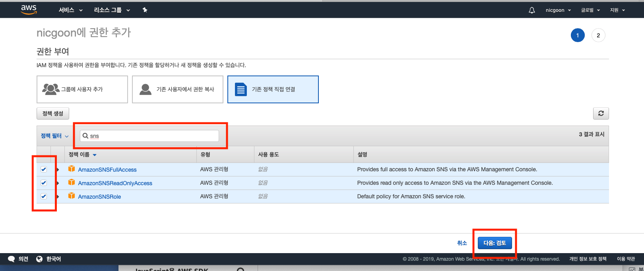
Task: Click feedback speech bubble icon
Action: tap(12, 259)
